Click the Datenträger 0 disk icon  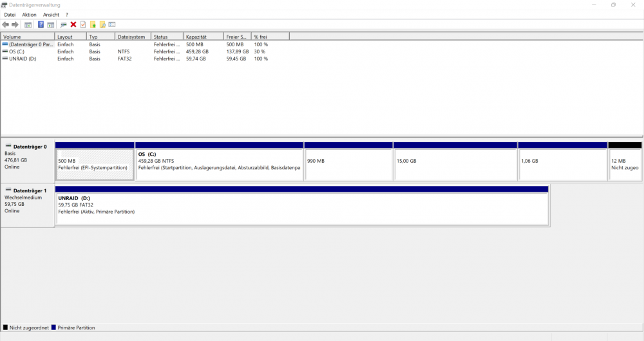(8, 146)
